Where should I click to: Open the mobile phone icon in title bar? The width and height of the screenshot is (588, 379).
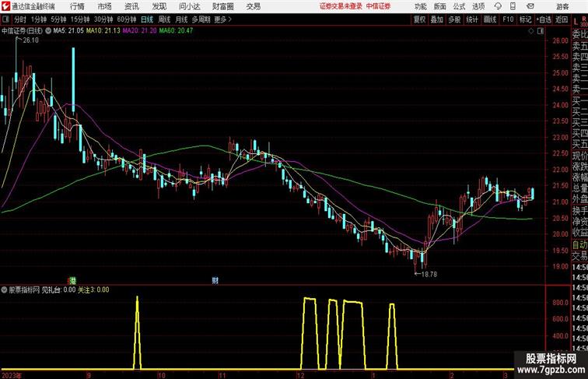coord(513,6)
